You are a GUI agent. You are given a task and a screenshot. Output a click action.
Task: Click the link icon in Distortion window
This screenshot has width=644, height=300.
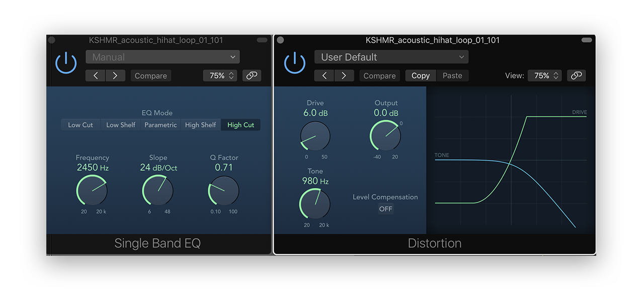[577, 76]
